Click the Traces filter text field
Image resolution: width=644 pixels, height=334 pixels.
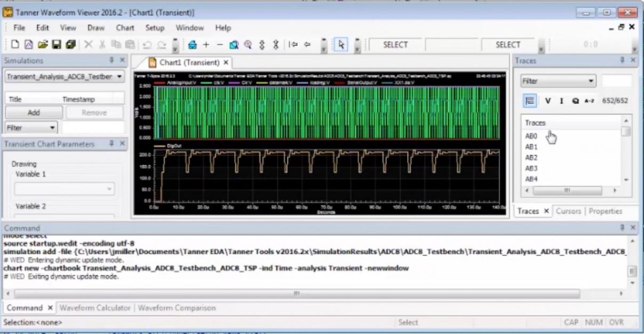point(617,82)
